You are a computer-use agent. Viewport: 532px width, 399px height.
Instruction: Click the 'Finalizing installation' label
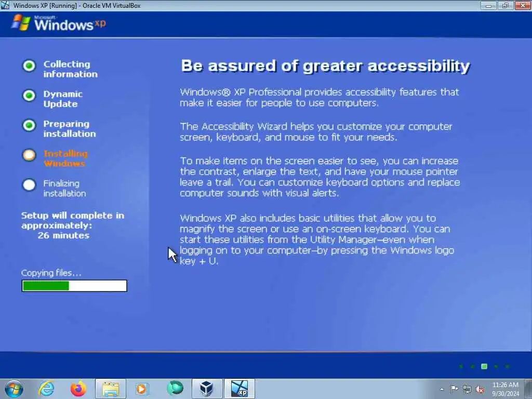(64, 188)
